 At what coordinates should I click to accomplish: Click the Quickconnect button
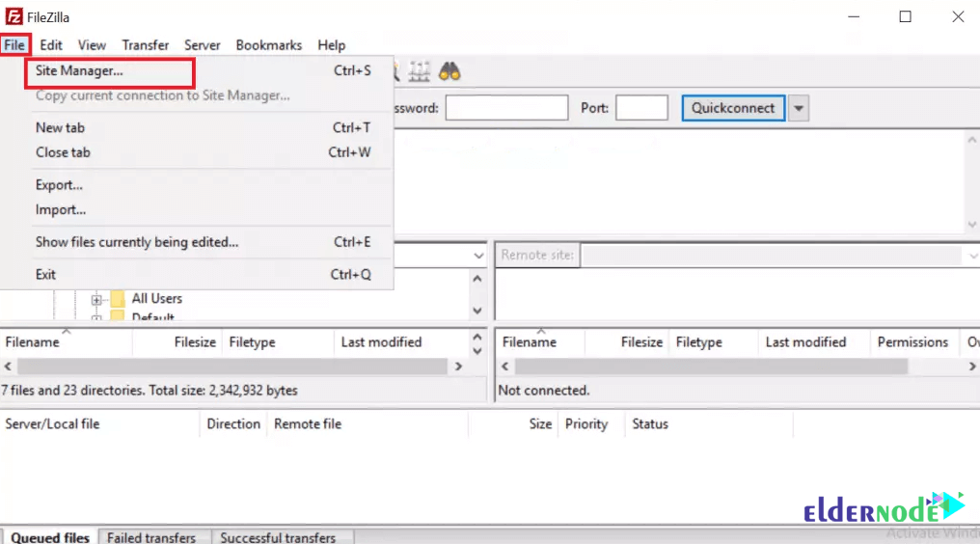point(733,108)
